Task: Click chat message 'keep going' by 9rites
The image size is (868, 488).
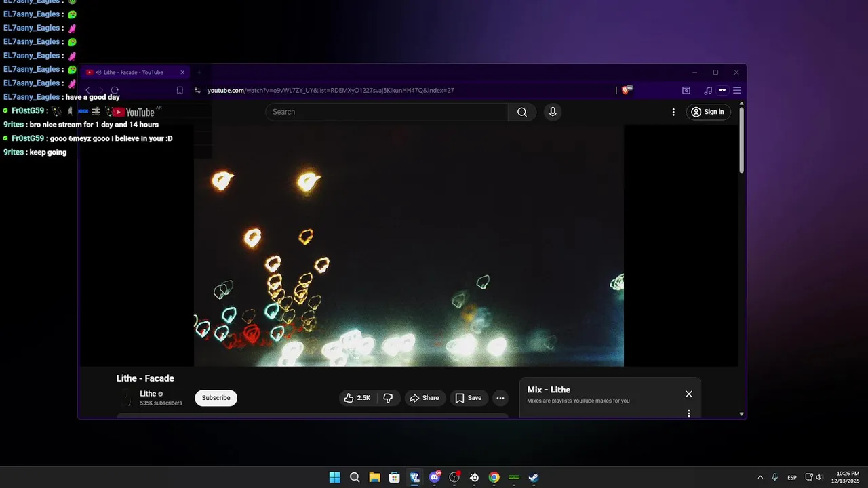Action: [x=48, y=152]
